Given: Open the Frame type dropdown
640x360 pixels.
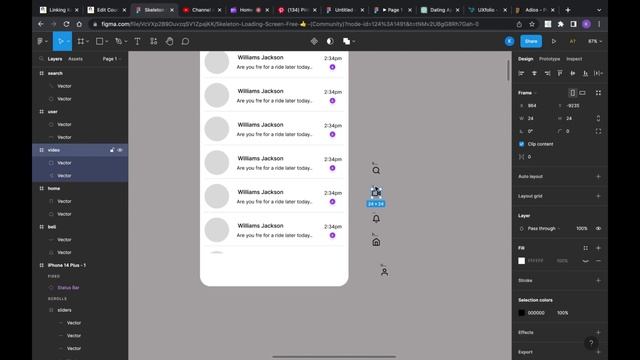Looking at the screenshot, I should click(527, 93).
